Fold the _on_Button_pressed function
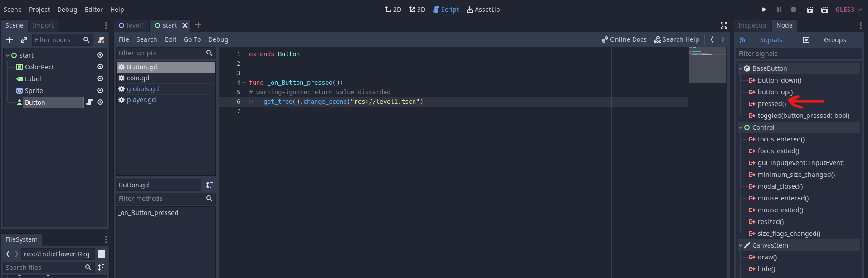The width and height of the screenshot is (868, 278). coord(244,83)
